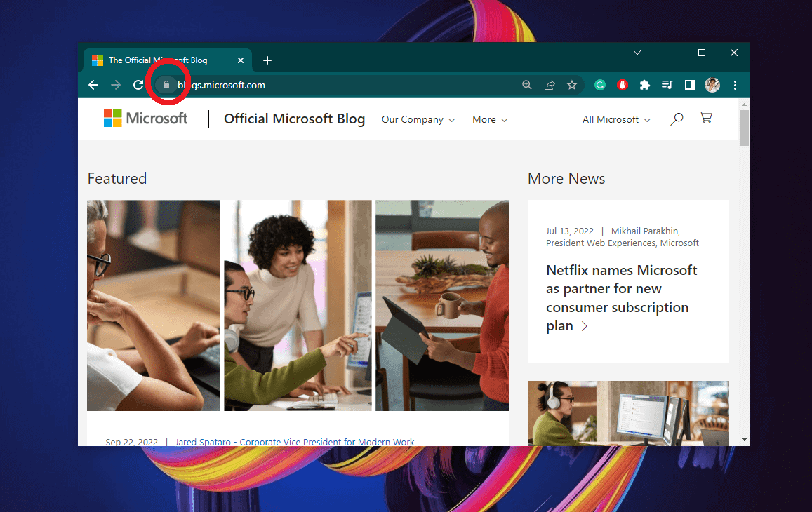Viewport: 812px width, 512px height.
Task: Open the headphones man news thumbnail
Action: click(x=628, y=413)
